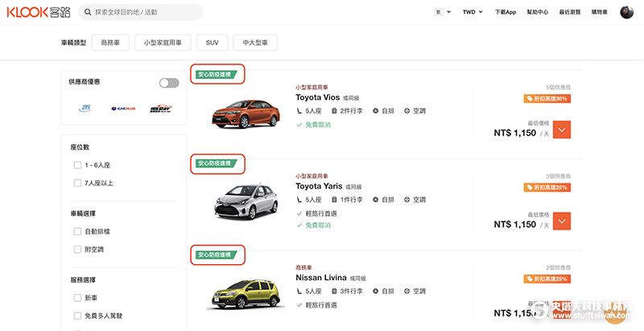Click the Nissan Livina luggage icon
The width and height of the screenshot is (644, 331).
pyautogui.click(x=334, y=292)
